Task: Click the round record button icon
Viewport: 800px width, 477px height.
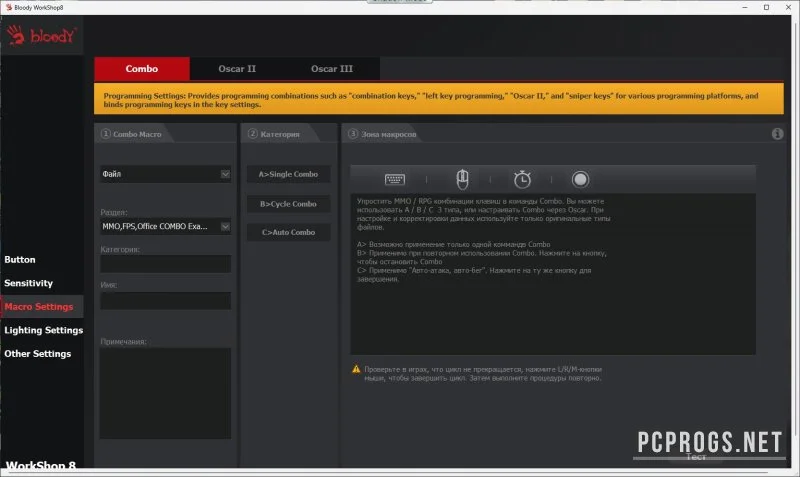Action: [580, 179]
